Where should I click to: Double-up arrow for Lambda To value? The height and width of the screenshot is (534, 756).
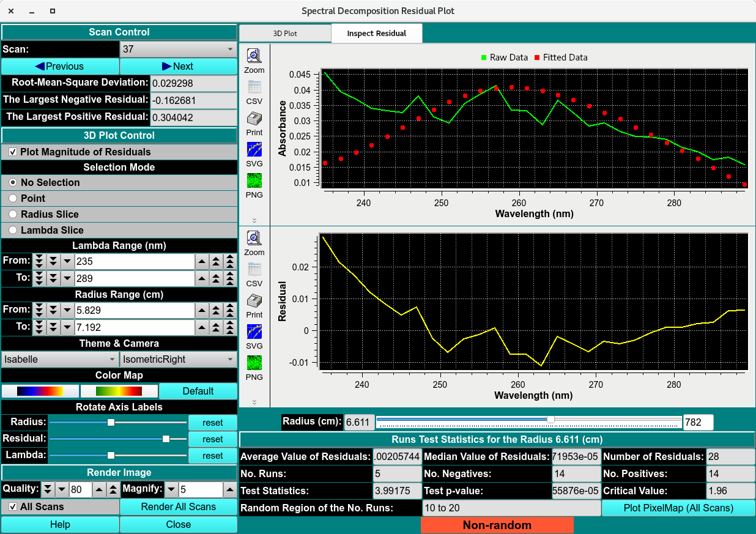coord(216,279)
